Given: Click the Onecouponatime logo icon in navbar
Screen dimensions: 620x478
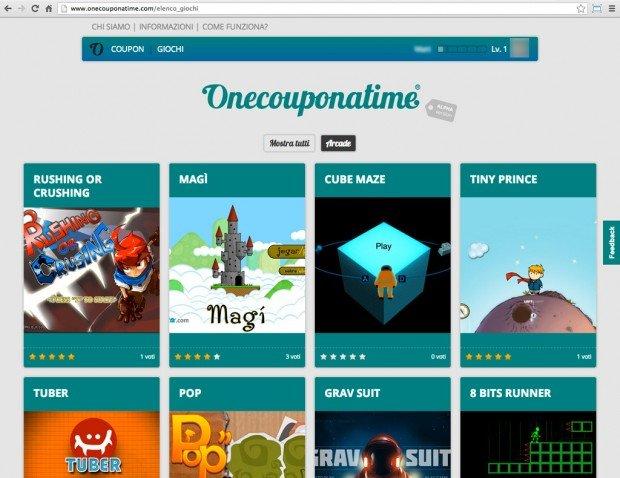Looking at the screenshot, I should pos(96,49).
